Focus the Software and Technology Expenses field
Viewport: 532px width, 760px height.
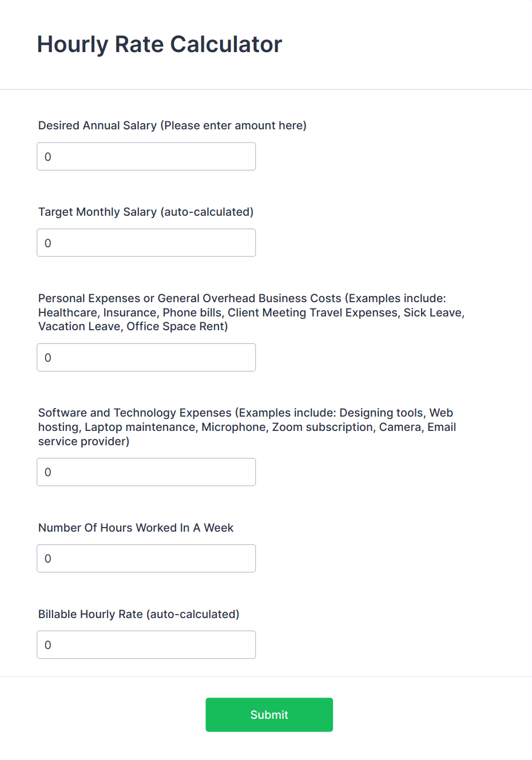[146, 472]
